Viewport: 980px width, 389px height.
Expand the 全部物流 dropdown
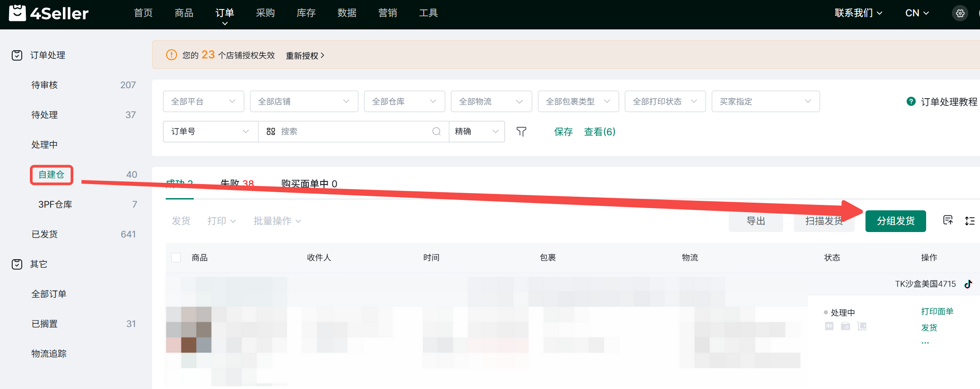[491, 101]
